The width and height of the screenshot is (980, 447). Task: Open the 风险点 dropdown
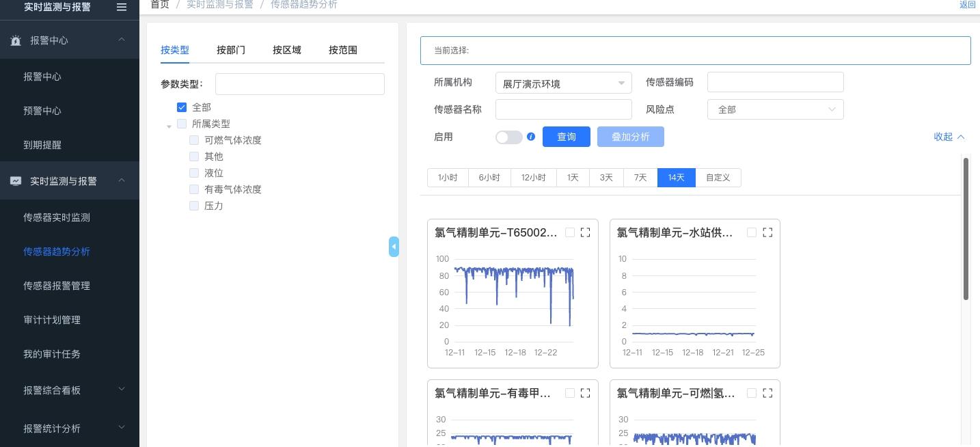[775, 109]
